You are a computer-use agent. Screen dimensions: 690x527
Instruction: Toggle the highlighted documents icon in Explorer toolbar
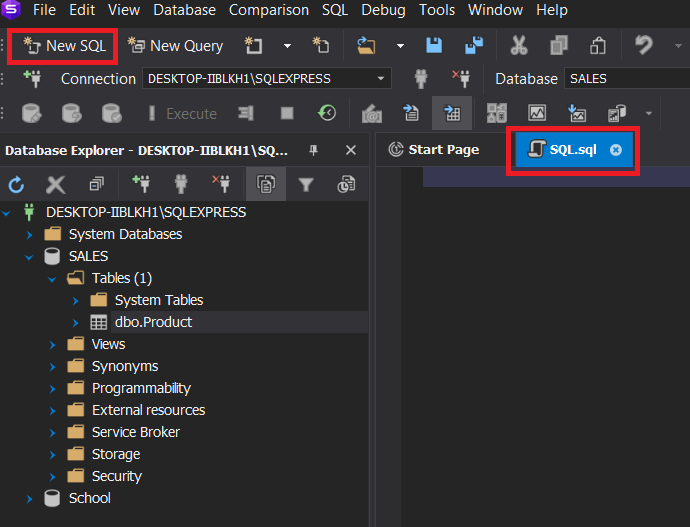point(266,184)
